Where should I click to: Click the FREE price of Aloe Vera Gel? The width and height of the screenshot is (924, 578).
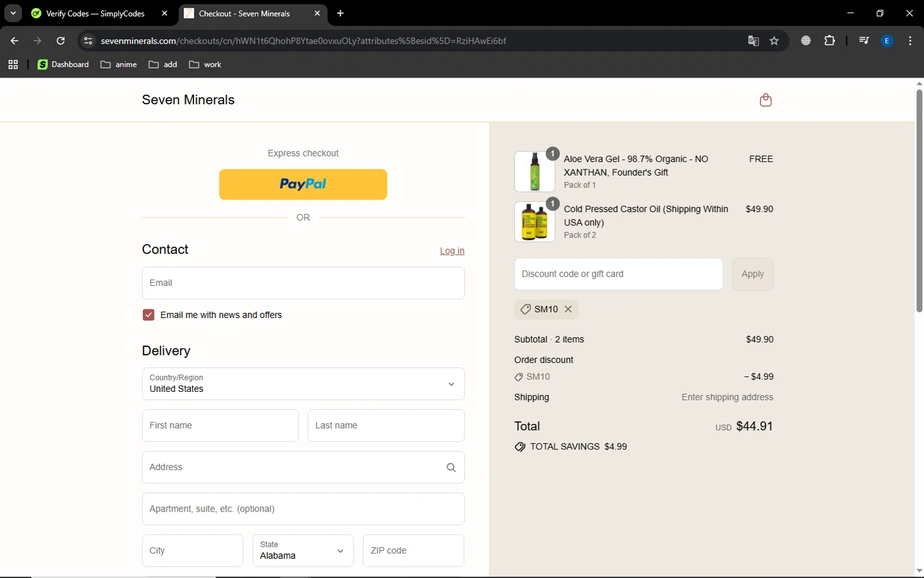(761, 159)
